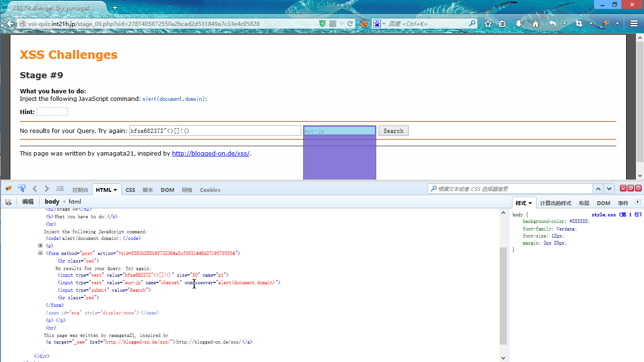Expand the collapsed p node in HTML tree
Image resolution: width=644 pixels, height=362 pixels.
click(40, 246)
